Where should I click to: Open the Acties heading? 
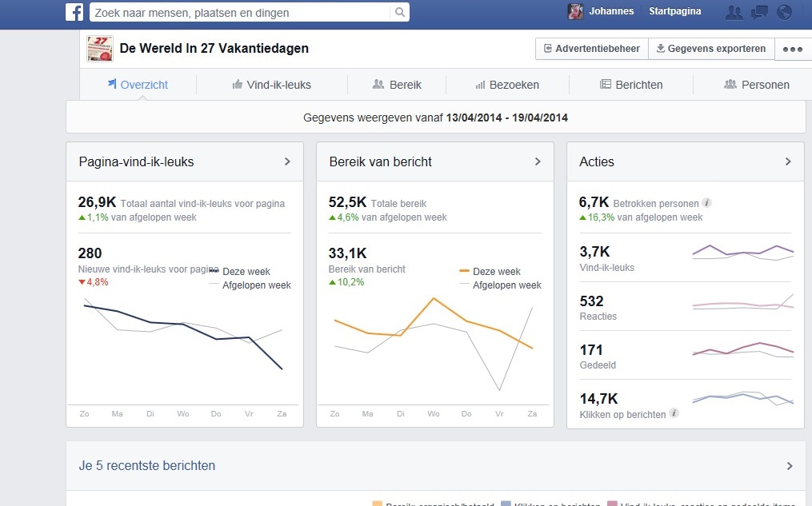pyautogui.click(x=597, y=161)
